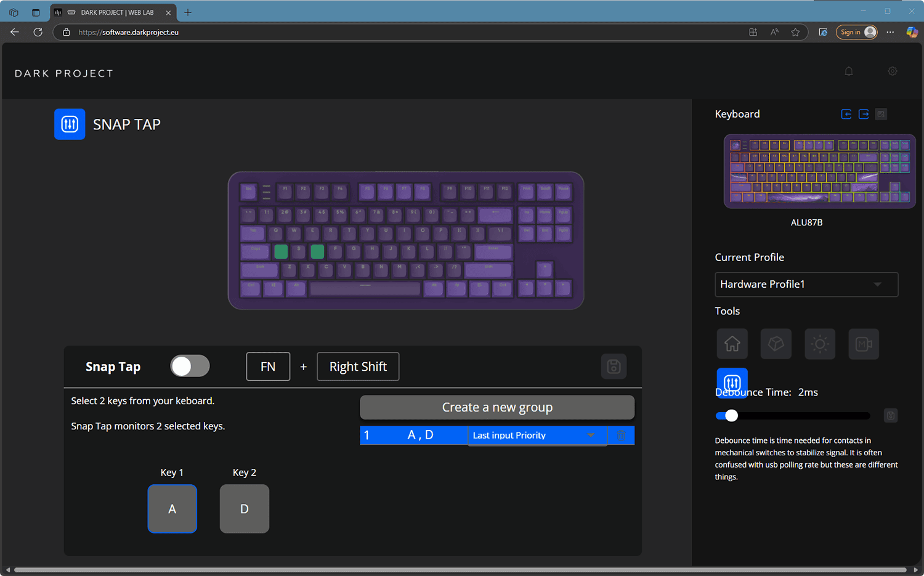Click the save icon in Snap Tap panel
The image size is (924, 576).
tap(614, 367)
